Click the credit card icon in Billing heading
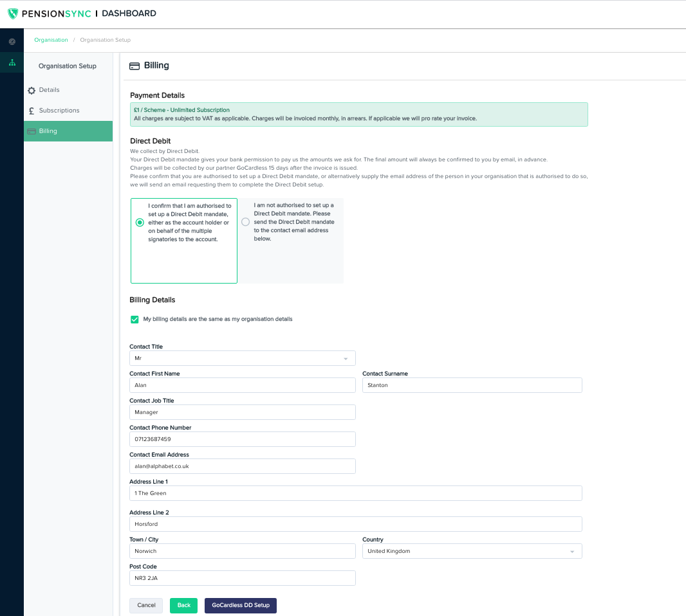 tap(134, 66)
